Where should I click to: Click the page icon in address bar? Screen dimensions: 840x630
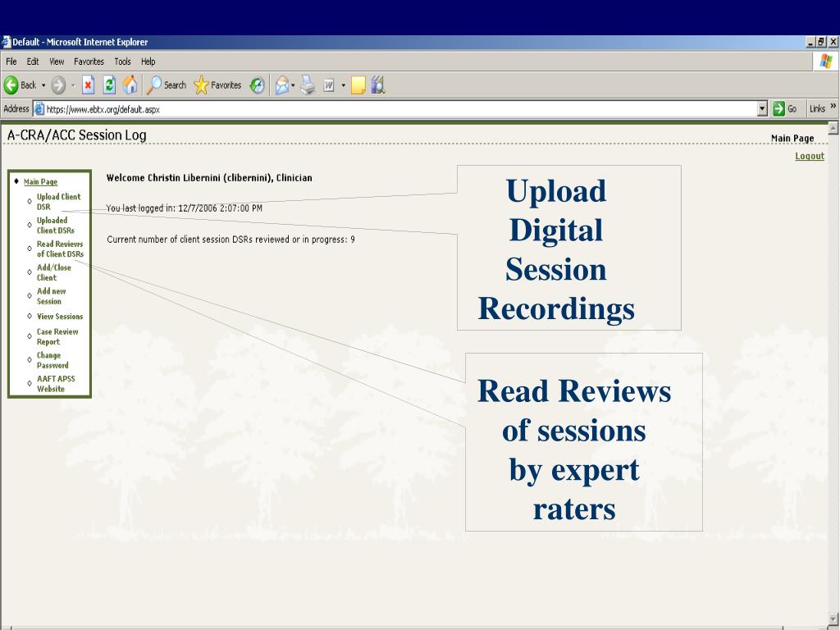pos(39,109)
